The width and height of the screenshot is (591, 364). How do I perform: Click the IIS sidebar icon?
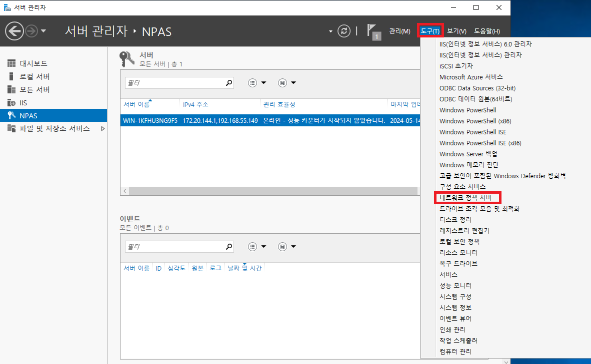click(11, 103)
